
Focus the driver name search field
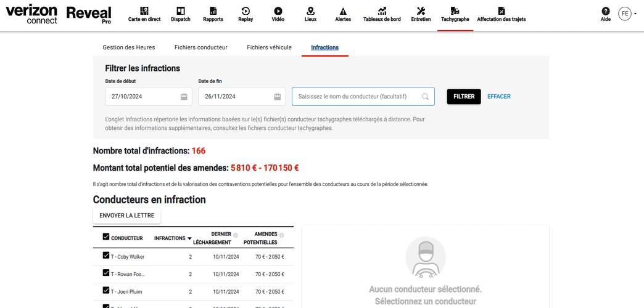click(x=363, y=96)
